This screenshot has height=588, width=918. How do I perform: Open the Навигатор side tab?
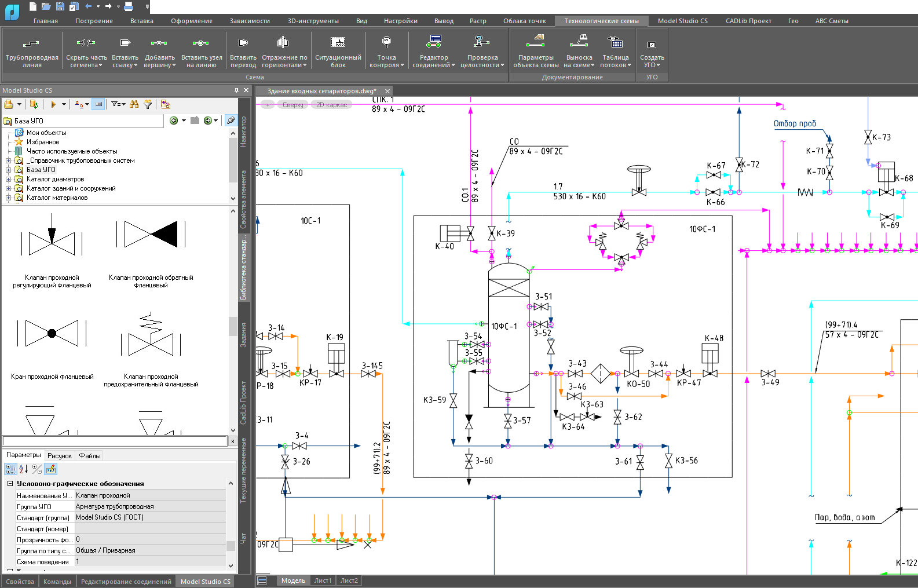pyautogui.click(x=244, y=132)
